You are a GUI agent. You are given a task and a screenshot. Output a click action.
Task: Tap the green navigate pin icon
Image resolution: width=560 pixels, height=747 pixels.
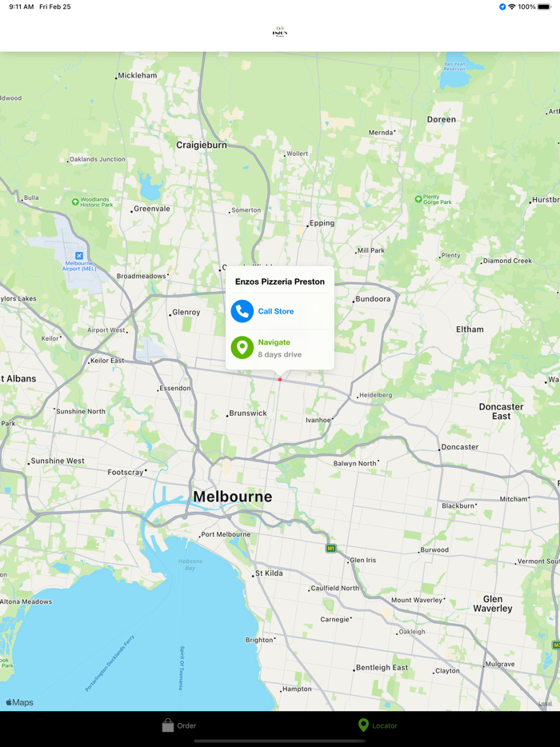tap(242, 347)
